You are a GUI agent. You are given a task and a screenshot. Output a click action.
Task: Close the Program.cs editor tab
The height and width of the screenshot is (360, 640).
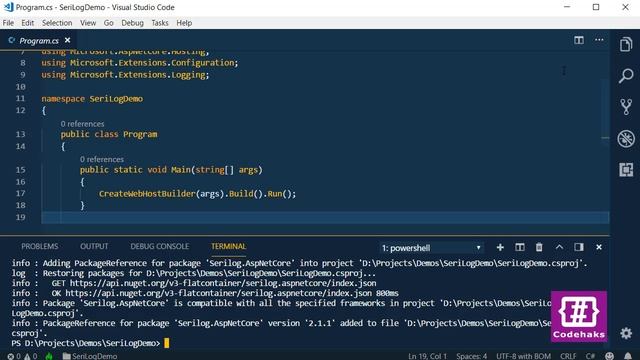click(x=67, y=40)
